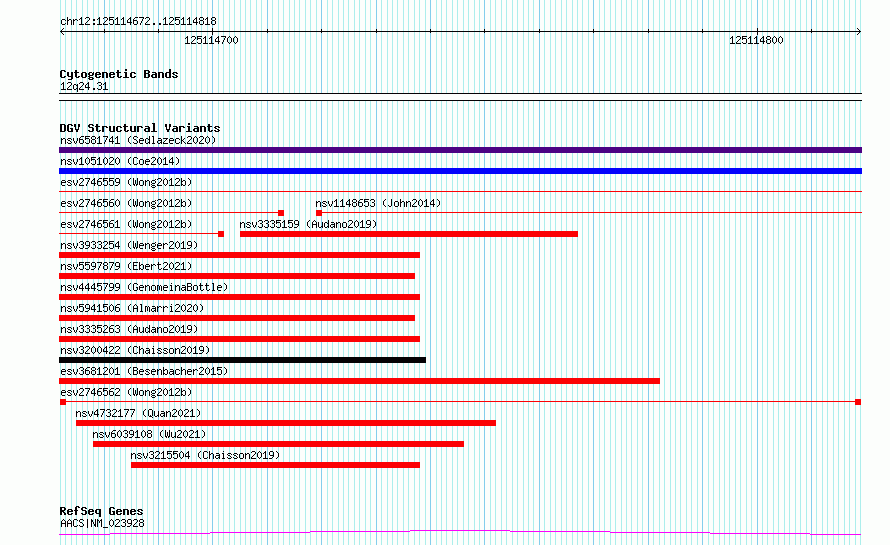Click the RefSeq Genes track heading
The height and width of the screenshot is (545, 890).
coord(101,511)
